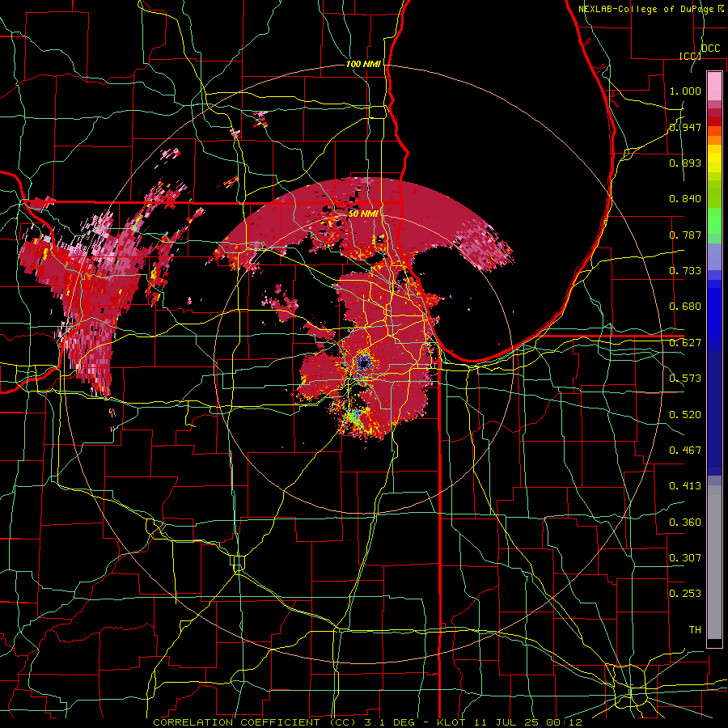Select the 0.307 scale value
The height and width of the screenshot is (728, 728).
pos(685,558)
